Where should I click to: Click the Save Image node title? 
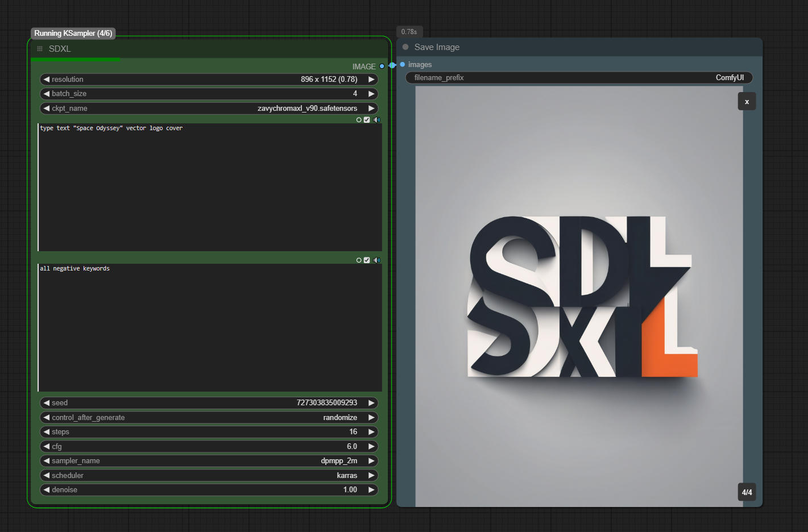(x=437, y=47)
